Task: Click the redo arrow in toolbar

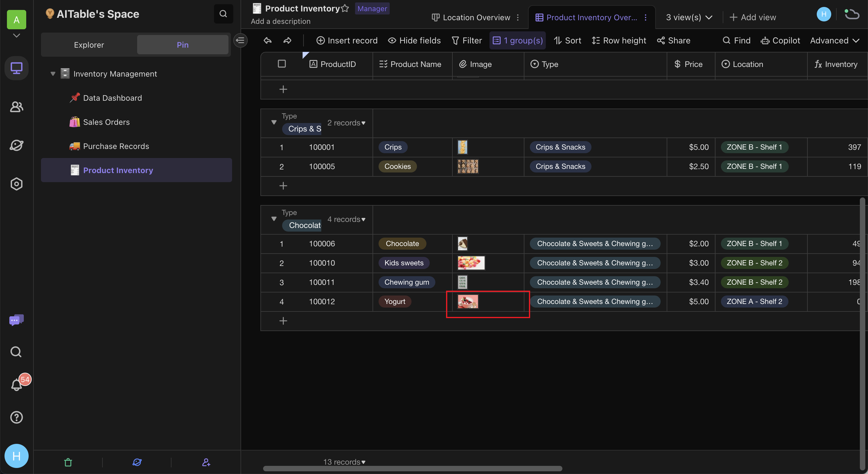Action: [287, 40]
